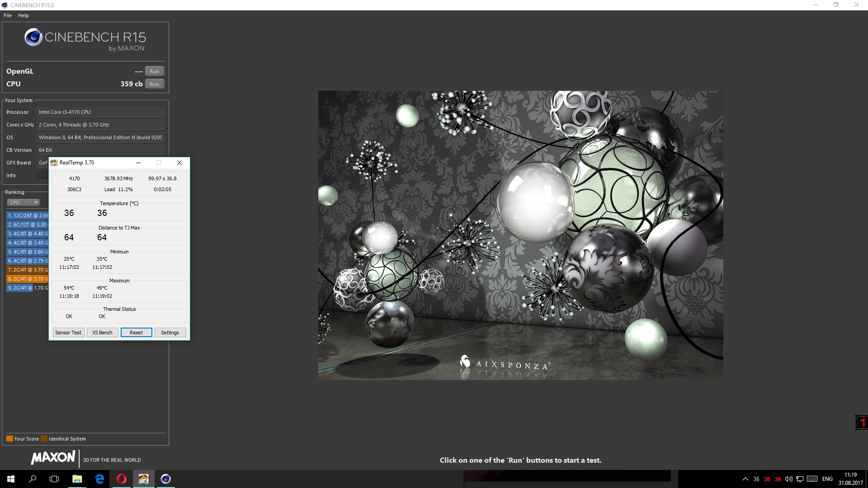Run the OpenGL benchmark
Viewport: 868px width, 488px height.
[154, 71]
